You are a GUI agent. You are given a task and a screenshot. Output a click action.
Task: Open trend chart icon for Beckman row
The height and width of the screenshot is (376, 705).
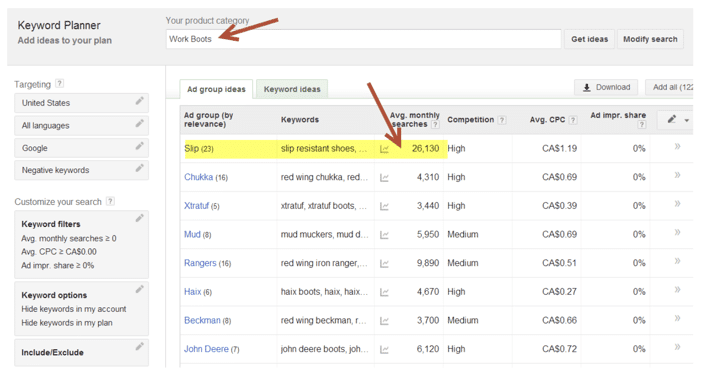pos(384,321)
